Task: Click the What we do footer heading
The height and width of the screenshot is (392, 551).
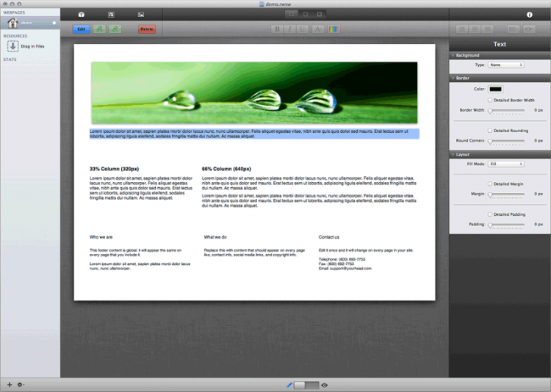Action: [215, 237]
